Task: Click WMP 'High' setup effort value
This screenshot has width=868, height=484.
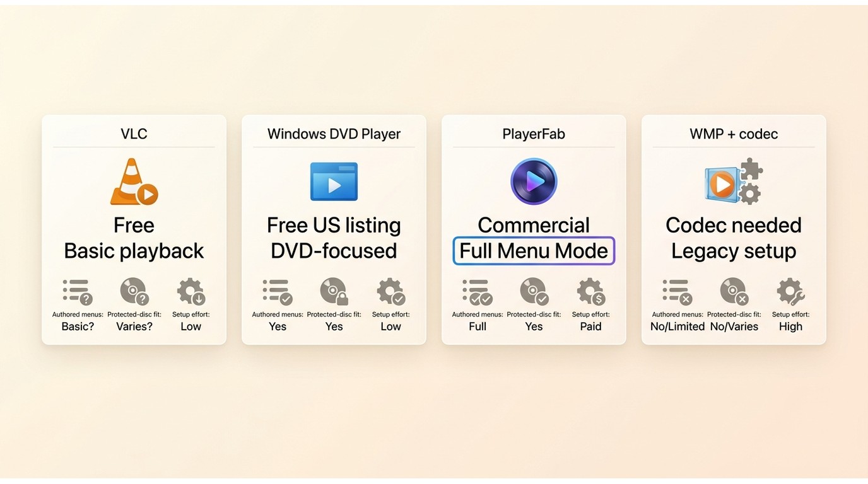Action: (x=791, y=326)
